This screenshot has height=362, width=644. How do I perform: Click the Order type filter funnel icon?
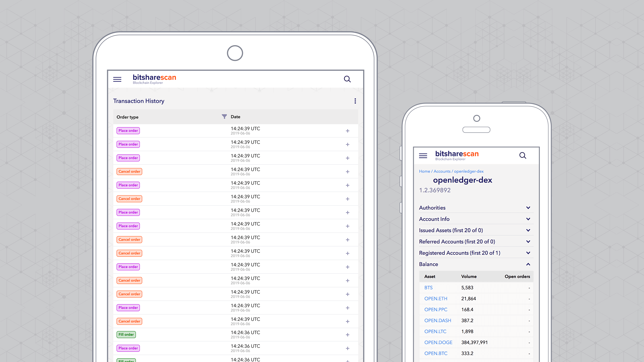tap(224, 117)
